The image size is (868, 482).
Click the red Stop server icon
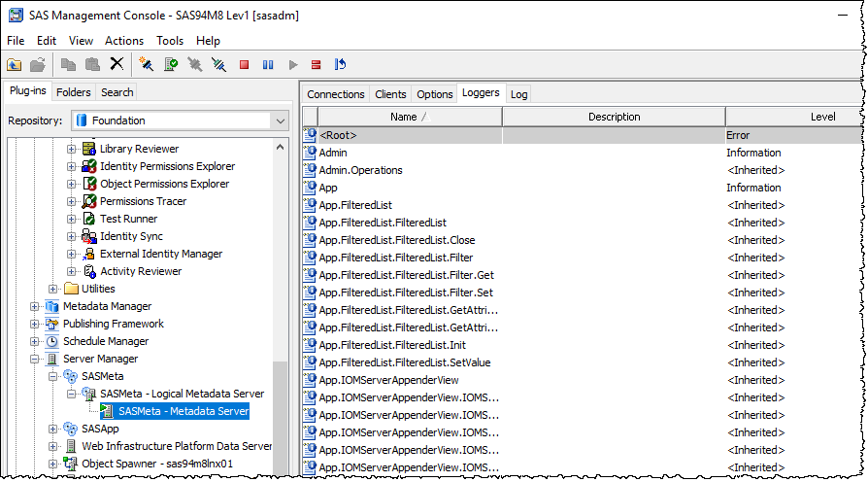coord(244,65)
